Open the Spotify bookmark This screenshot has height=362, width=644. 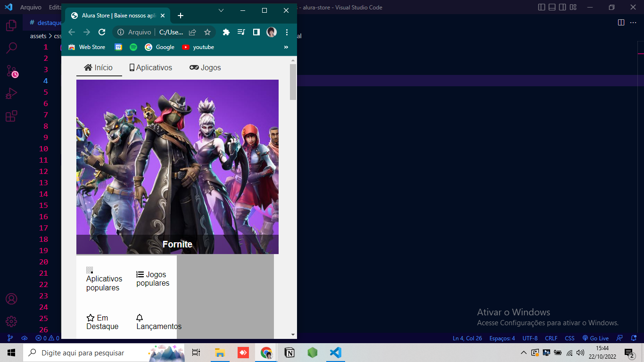133,47
